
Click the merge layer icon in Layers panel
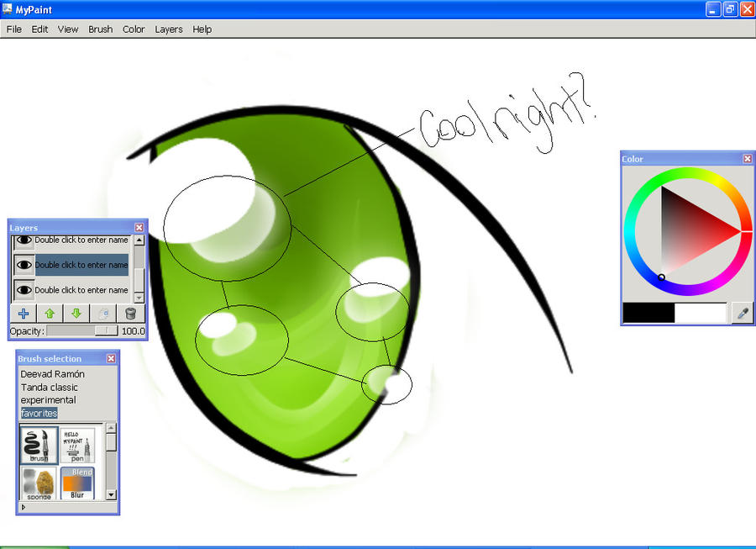click(x=103, y=314)
